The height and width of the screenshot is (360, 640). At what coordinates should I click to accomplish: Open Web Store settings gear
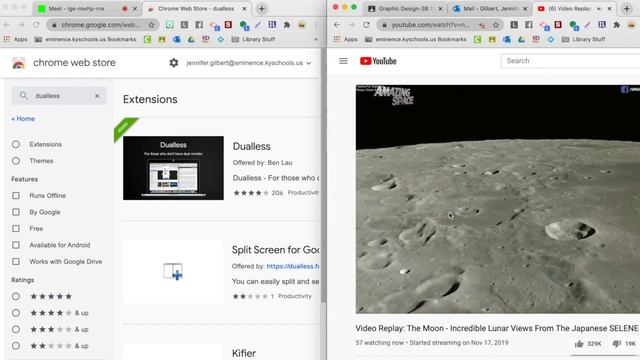[x=174, y=63]
